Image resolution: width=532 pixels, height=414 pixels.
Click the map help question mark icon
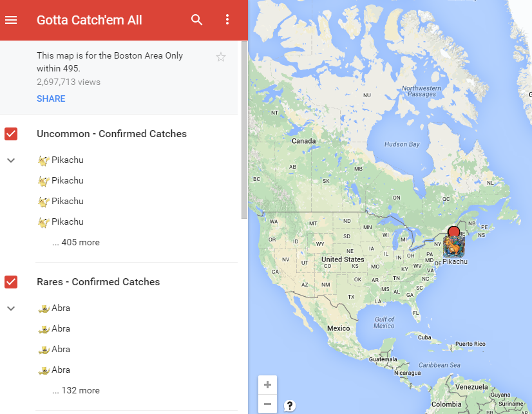[289, 406]
